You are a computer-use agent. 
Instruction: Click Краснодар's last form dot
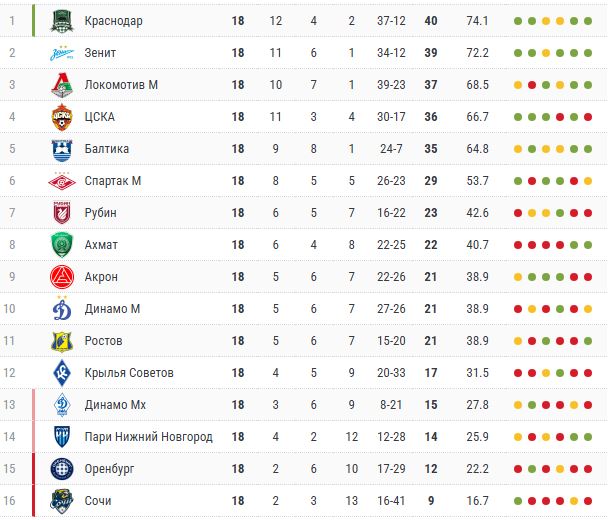pyautogui.click(x=589, y=21)
